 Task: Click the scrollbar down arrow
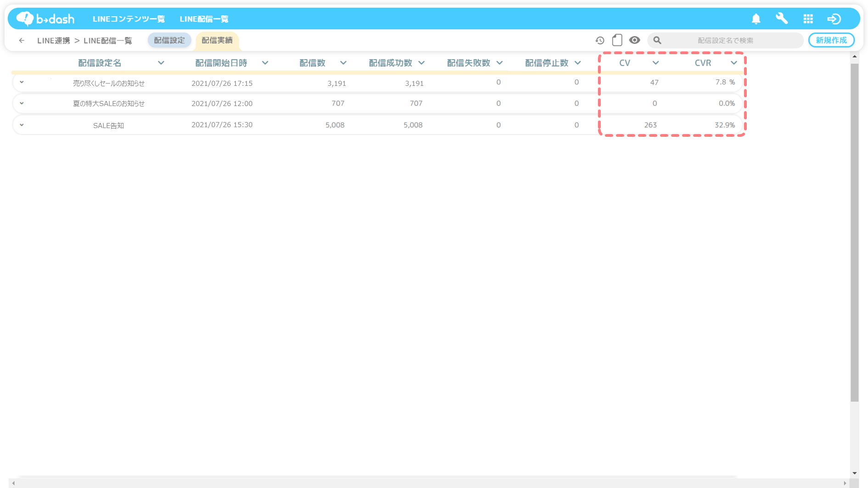click(x=854, y=473)
